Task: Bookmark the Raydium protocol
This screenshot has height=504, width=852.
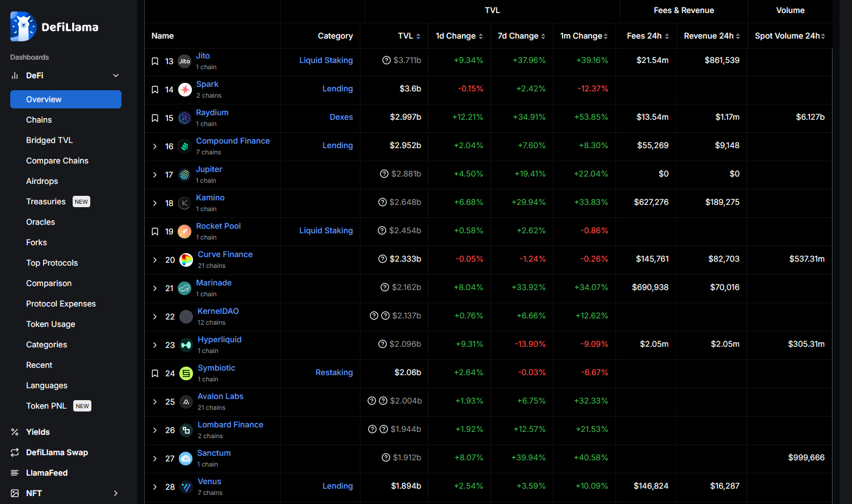Action: [x=155, y=118]
